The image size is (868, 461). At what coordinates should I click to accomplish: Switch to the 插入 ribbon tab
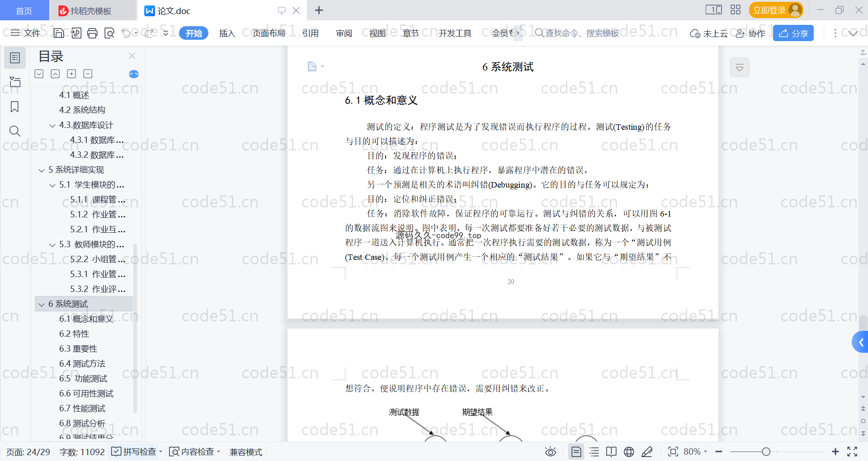(x=227, y=33)
